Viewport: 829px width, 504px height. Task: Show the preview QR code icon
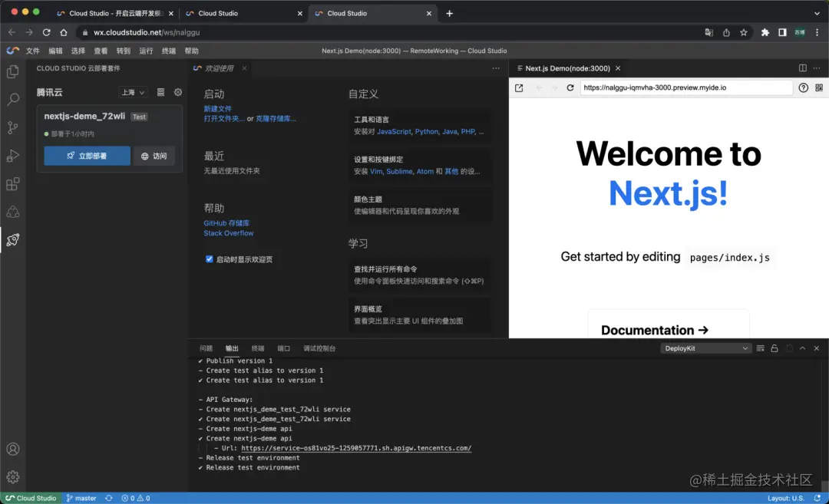point(819,87)
